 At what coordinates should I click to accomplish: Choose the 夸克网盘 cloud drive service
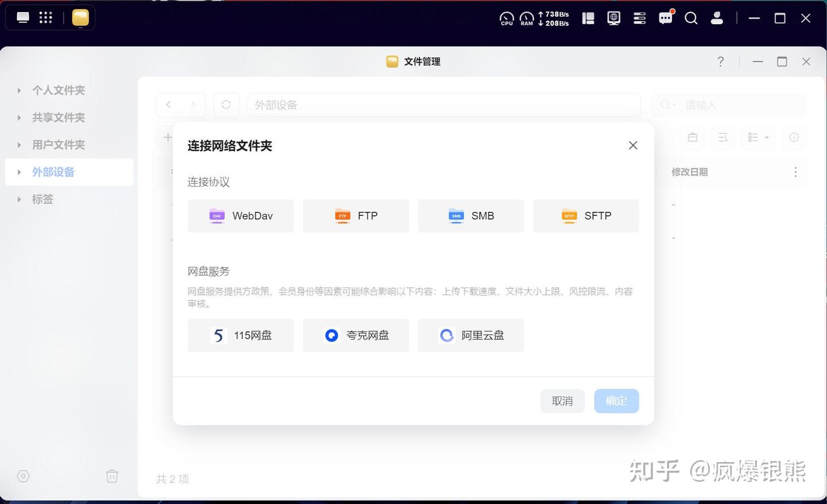click(356, 335)
